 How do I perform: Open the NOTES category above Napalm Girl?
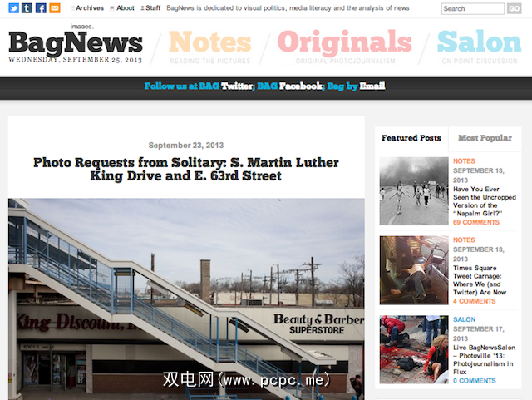tap(464, 161)
